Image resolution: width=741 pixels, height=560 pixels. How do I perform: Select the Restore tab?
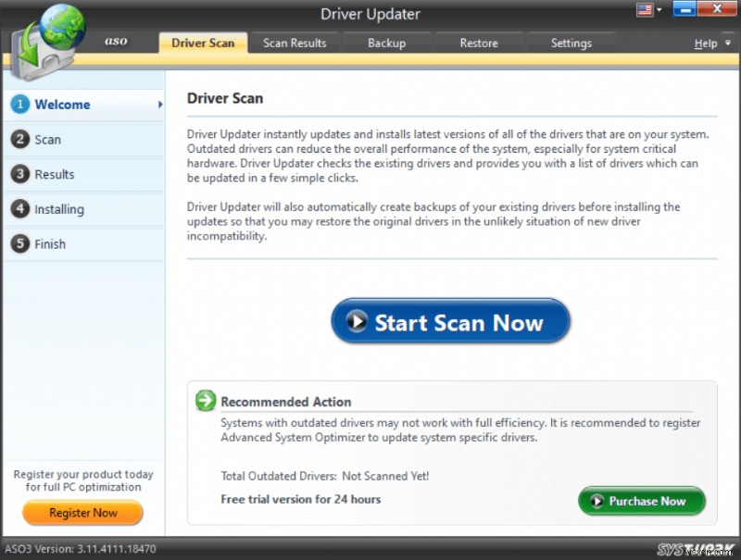tap(479, 43)
